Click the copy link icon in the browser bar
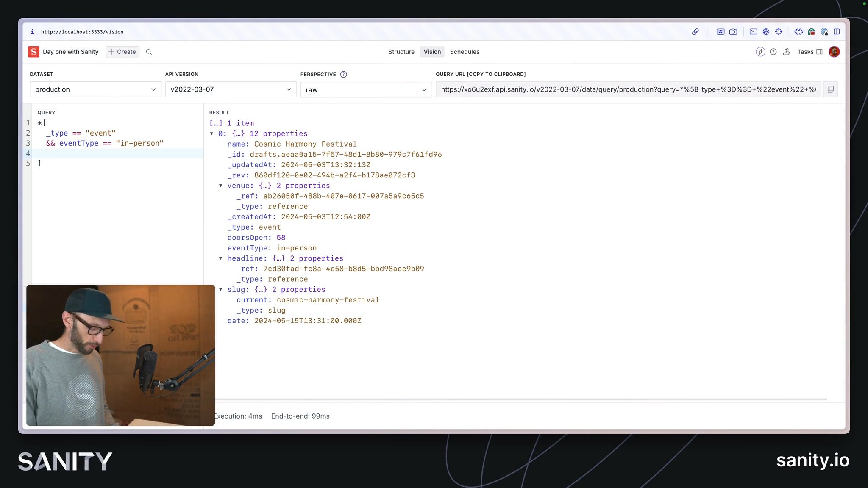The height and width of the screenshot is (488, 868). click(x=696, y=32)
